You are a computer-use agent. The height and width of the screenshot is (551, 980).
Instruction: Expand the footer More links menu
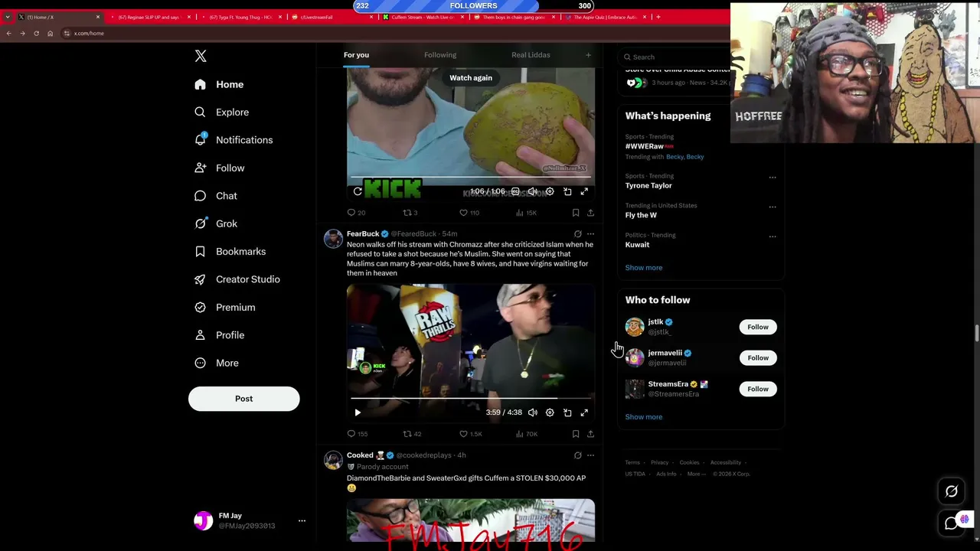pyautogui.click(x=696, y=474)
